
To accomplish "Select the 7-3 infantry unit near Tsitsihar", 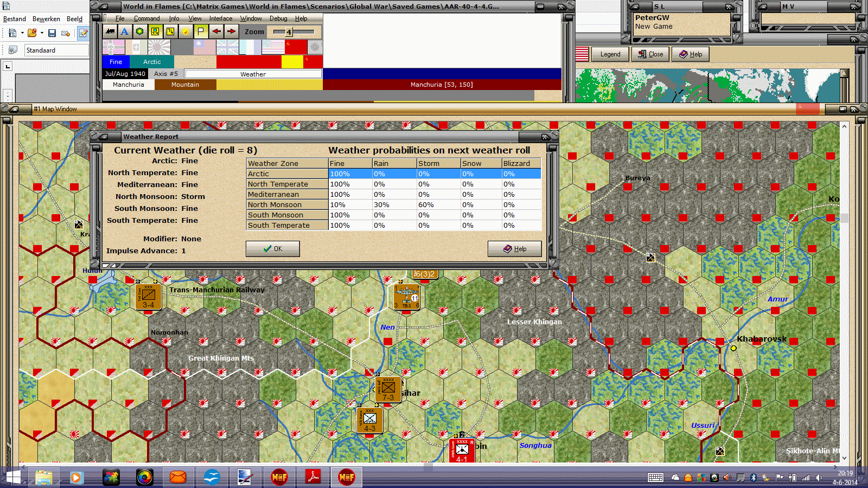I will (388, 390).
